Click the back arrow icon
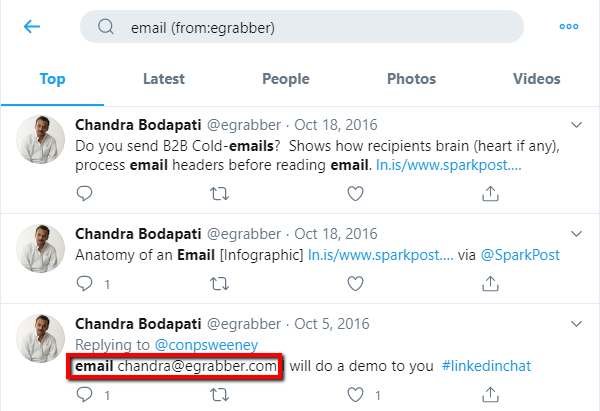Viewport: 600px width, 411px height. click(32, 26)
